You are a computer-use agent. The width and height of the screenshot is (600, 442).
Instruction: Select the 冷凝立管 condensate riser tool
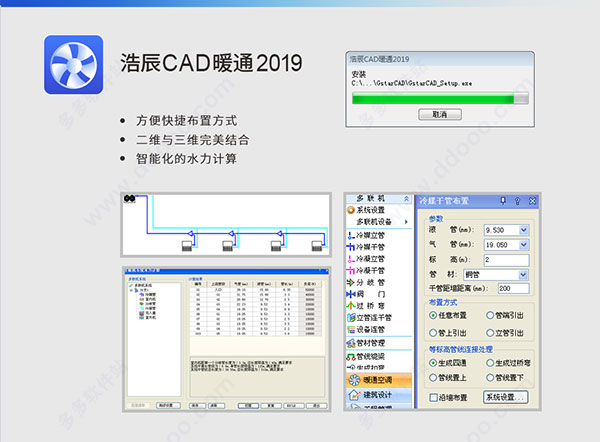[x=366, y=259]
